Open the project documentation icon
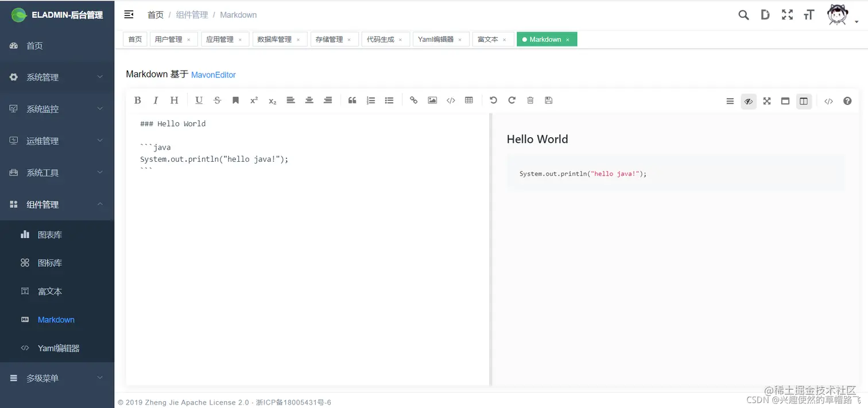Image resolution: width=868 pixels, height=408 pixels. tap(765, 15)
